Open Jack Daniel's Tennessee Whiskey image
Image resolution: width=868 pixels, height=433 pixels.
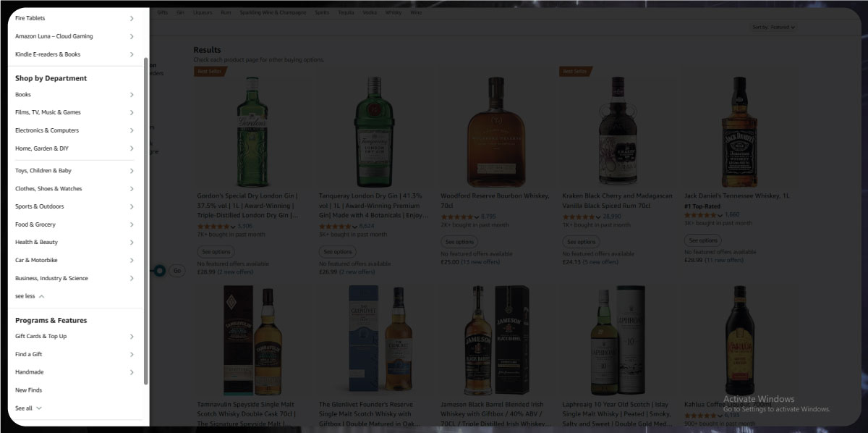(x=739, y=131)
